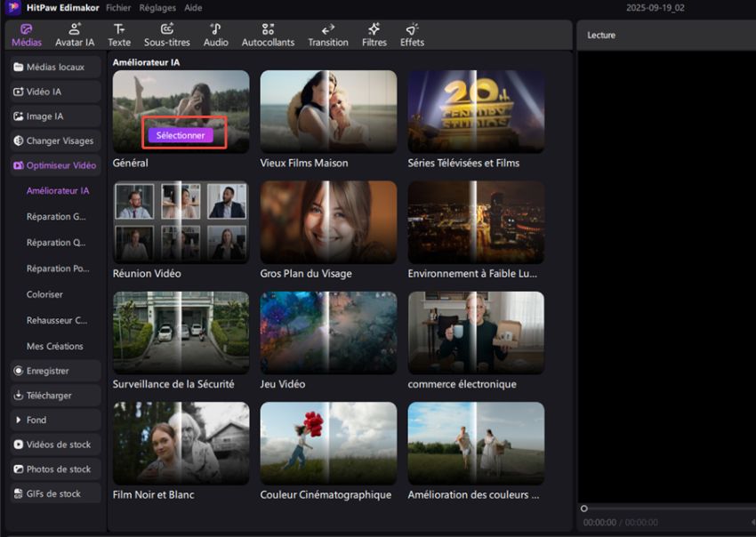Screen dimensions: 756x537
Task: Click the Sélectionner button on Général
Action: tap(181, 135)
